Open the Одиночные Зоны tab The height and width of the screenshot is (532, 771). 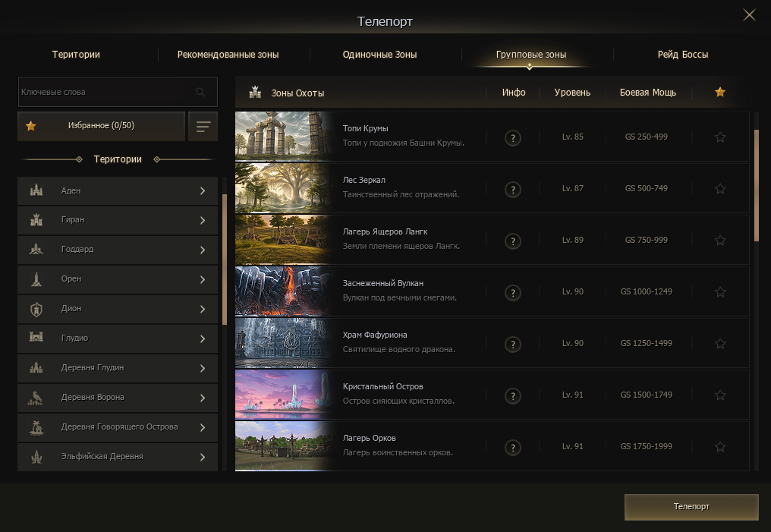pos(379,55)
